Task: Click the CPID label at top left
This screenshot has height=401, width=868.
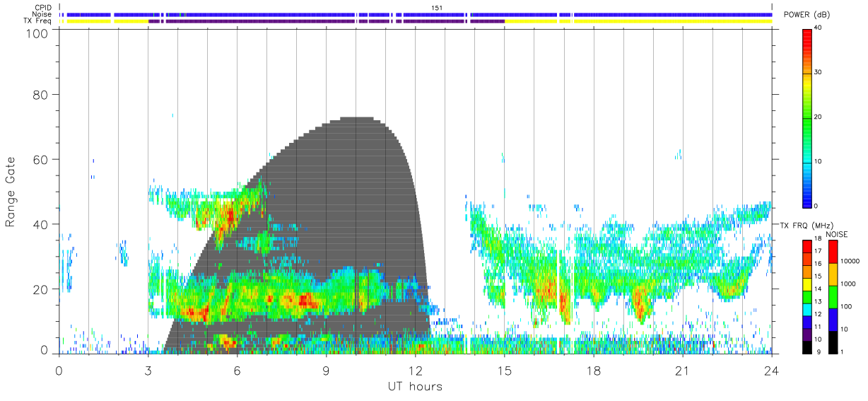Action: coord(43,8)
